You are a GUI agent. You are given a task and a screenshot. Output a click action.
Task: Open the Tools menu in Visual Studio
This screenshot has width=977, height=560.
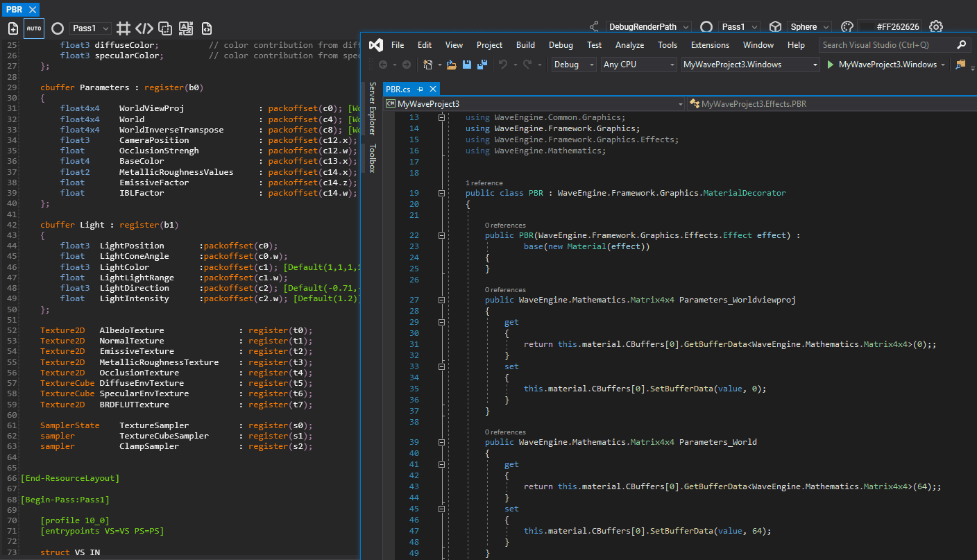point(668,45)
